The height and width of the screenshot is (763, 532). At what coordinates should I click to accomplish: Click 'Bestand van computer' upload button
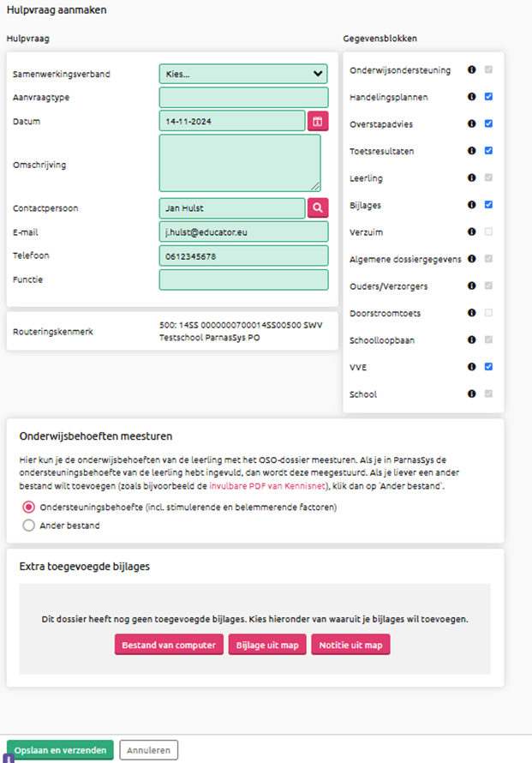click(169, 645)
